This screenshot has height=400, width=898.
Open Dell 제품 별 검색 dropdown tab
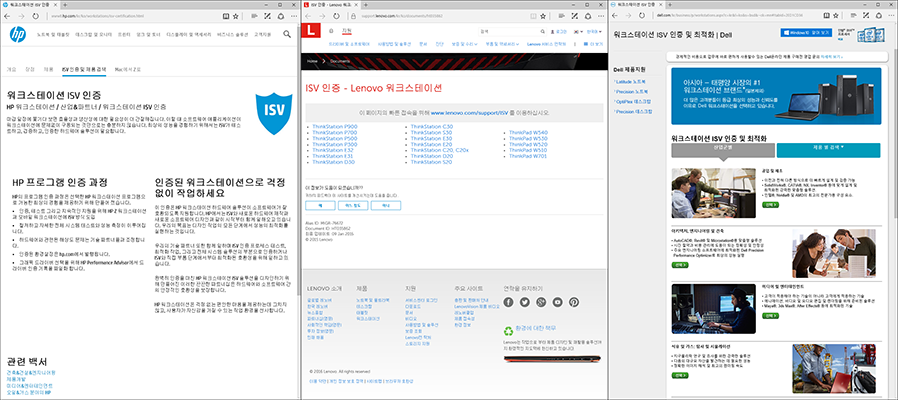point(828,150)
